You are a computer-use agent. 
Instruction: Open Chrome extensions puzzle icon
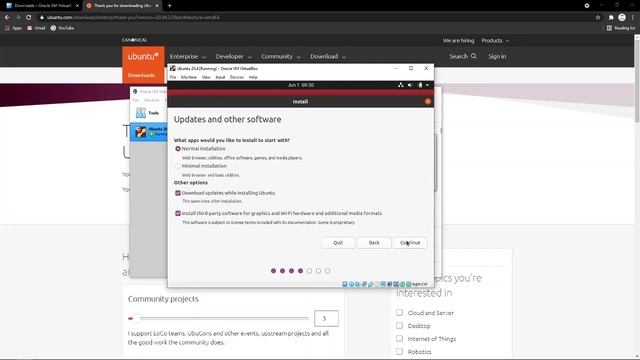tap(611, 17)
